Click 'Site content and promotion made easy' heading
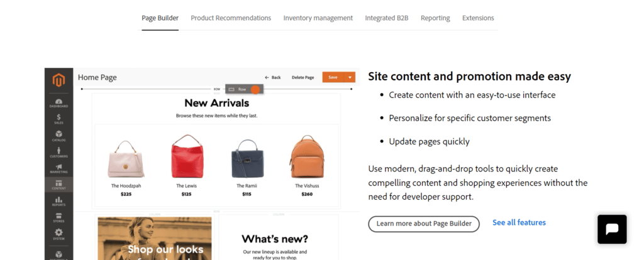644x260 pixels. [x=469, y=77]
